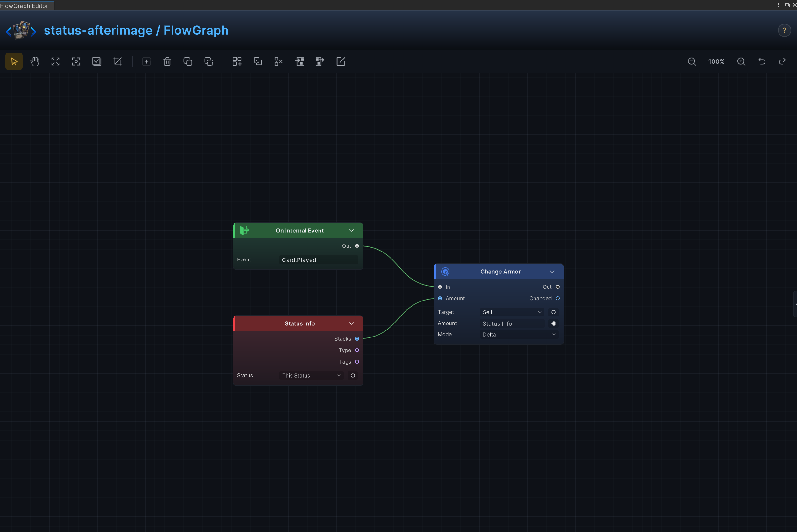Click the Change Armor Out port
The width and height of the screenshot is (797, 532).
pyautogui.click(x=558, y=287)
